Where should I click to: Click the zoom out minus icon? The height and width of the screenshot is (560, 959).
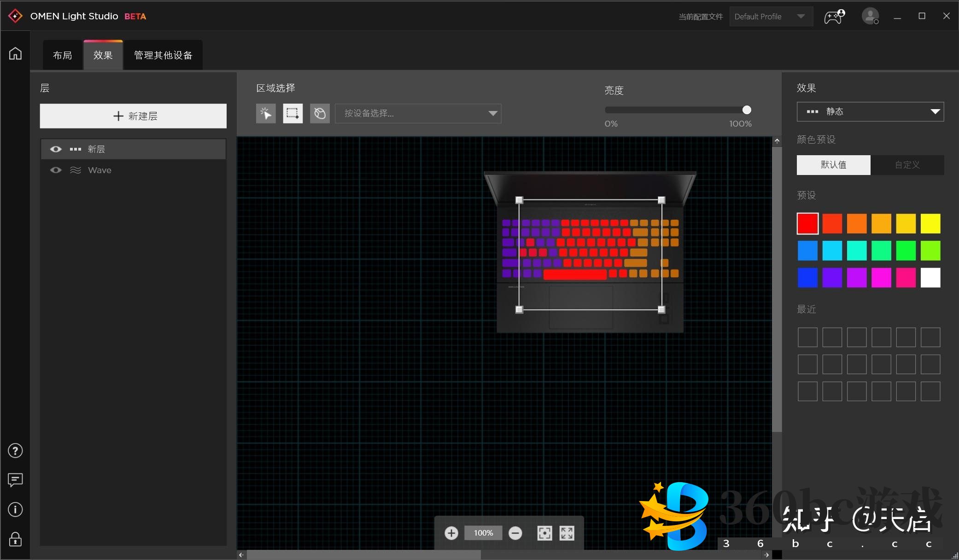click(515, 533)
